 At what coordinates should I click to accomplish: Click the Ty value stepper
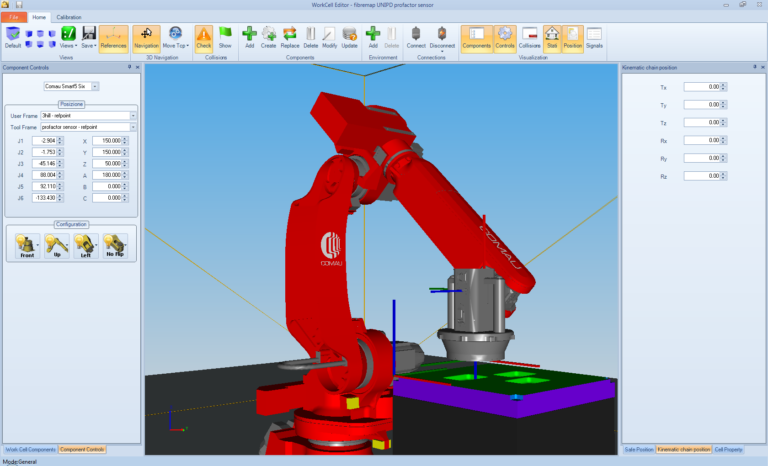pyautogui.click(x=723, y=105)
